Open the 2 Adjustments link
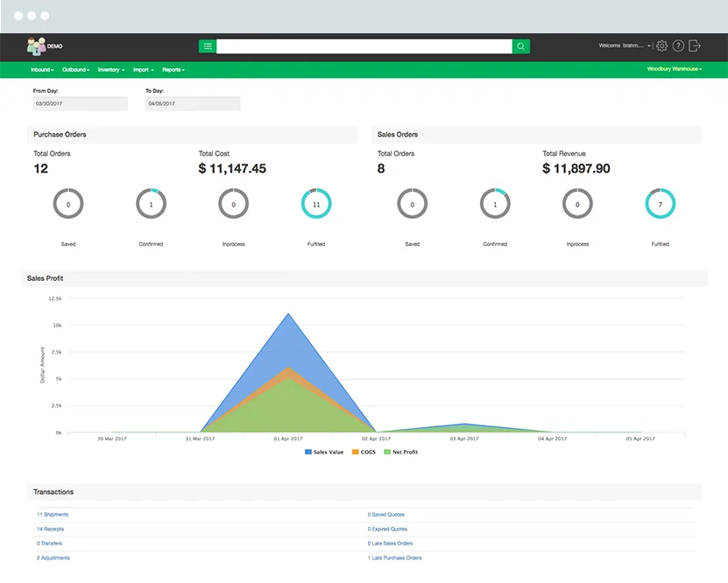 tap(53, 558)
